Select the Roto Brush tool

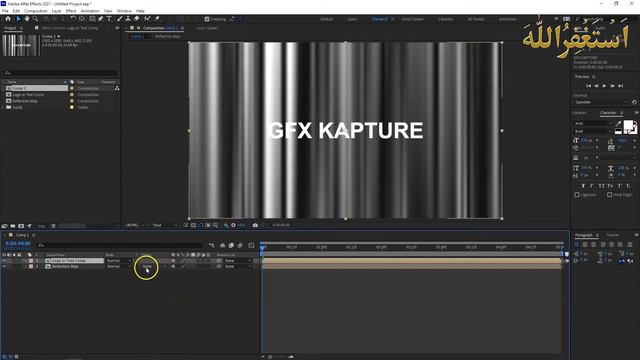147,19
